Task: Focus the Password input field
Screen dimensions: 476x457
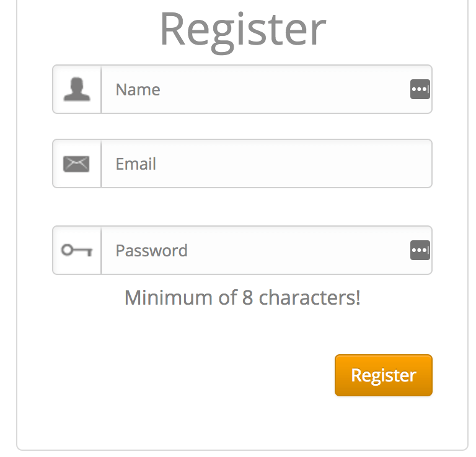Action: click(254, 250)
